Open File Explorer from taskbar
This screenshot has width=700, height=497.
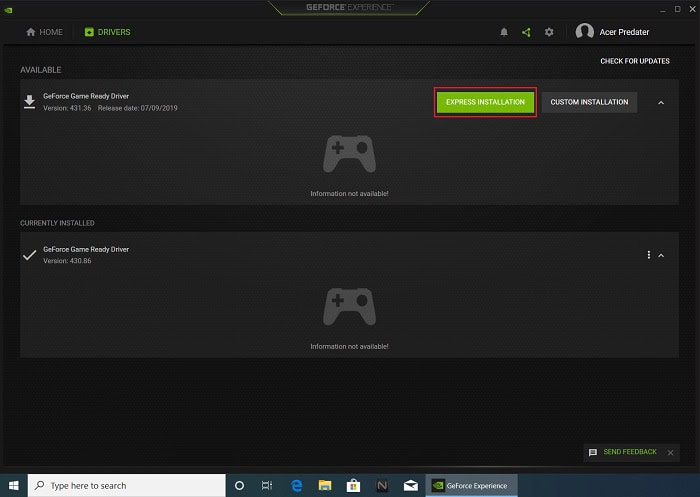[x=325, y=485]
